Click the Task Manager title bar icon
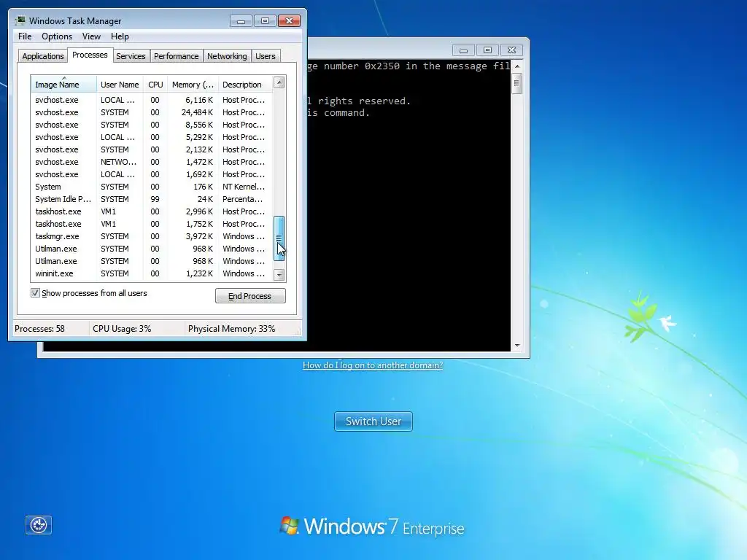The height and width of the screenshot is (560, 747). (x=20, y=20)
